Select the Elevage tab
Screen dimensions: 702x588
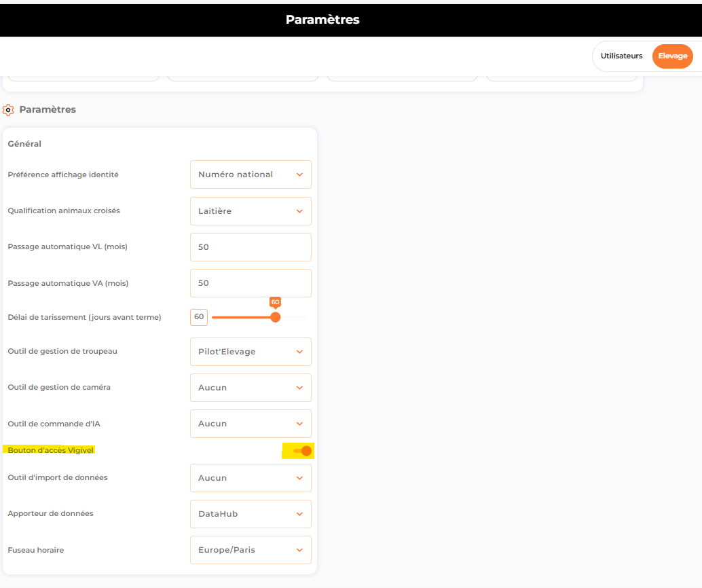(672, 56)
